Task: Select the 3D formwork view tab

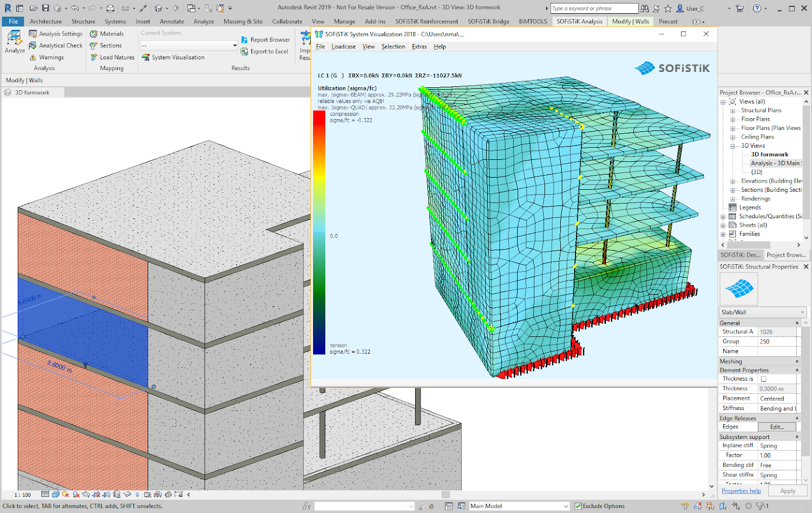Action: [x=32, y=93]
